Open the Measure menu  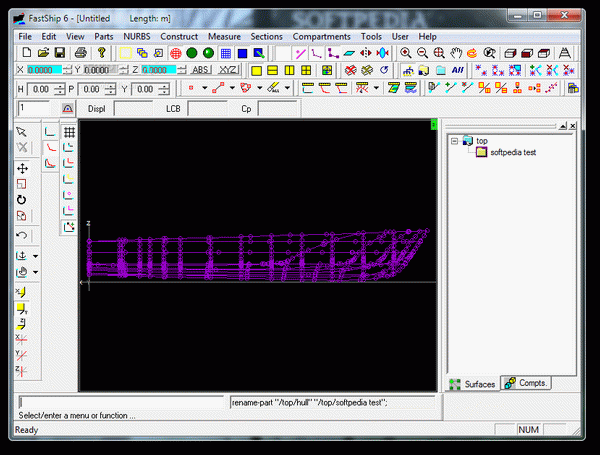224,37
